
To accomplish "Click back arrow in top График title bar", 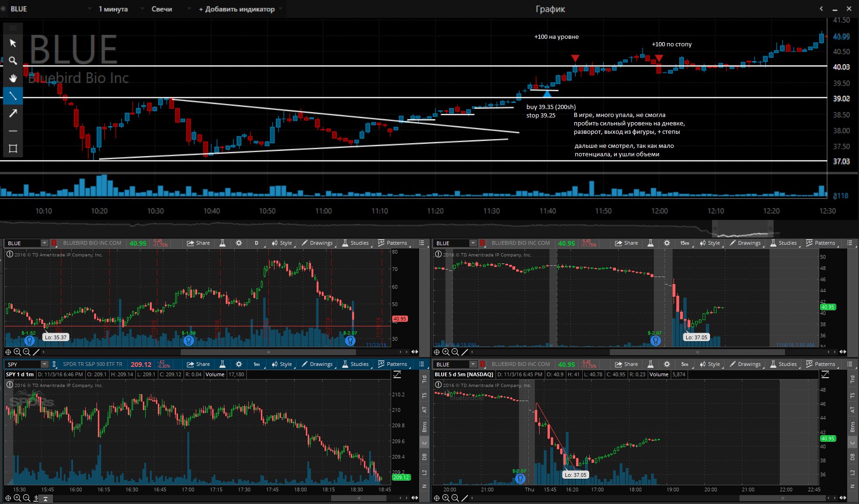I will (821, 9).
